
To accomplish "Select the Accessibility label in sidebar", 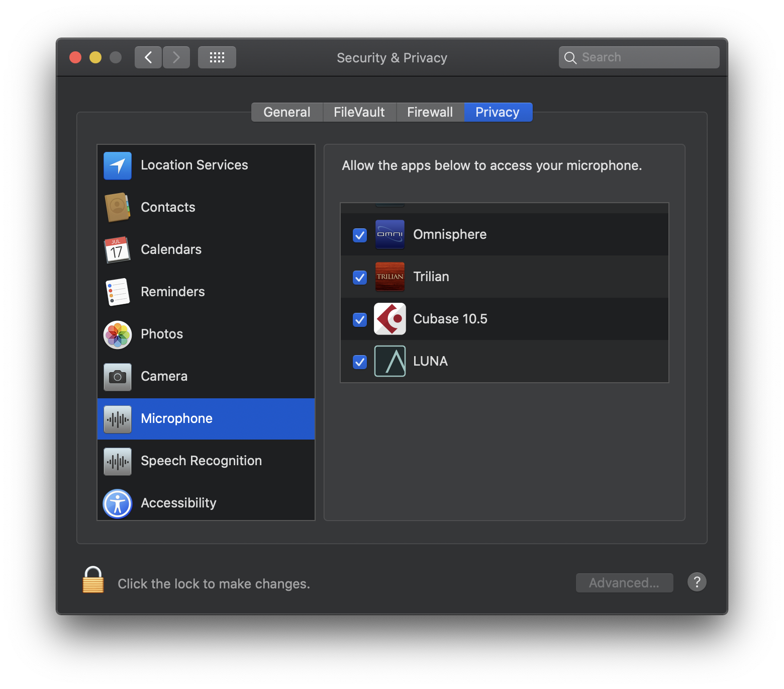I will click(x=179, y=503).
